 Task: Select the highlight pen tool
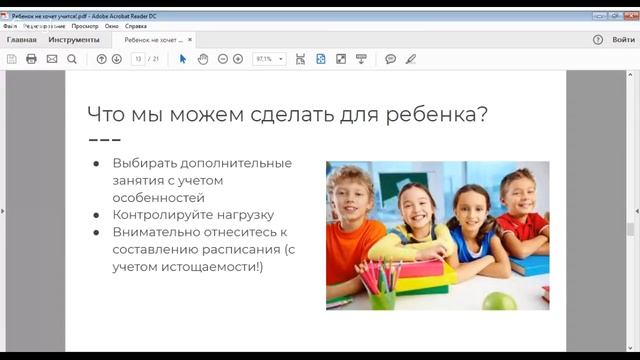tap(411, 59)
